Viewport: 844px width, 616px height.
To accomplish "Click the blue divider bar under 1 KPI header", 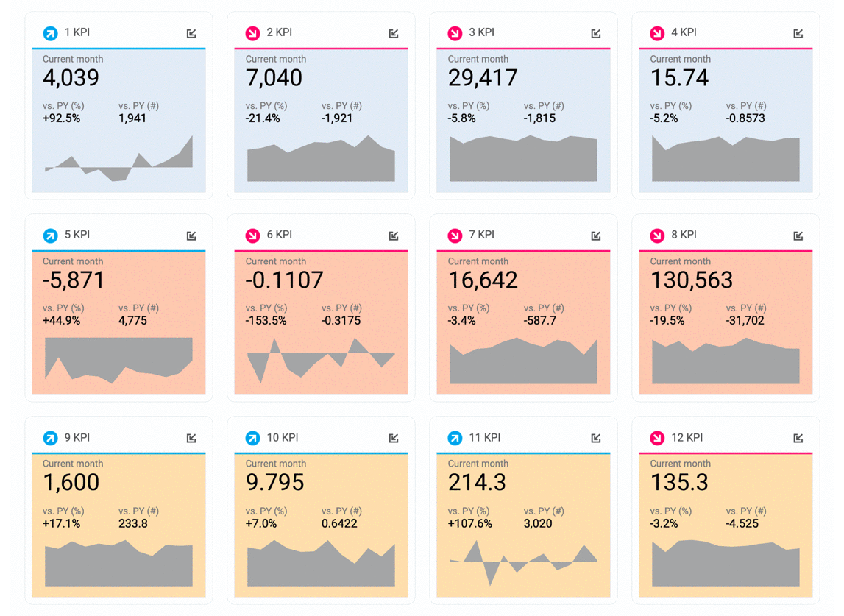I will coord(118,49).
